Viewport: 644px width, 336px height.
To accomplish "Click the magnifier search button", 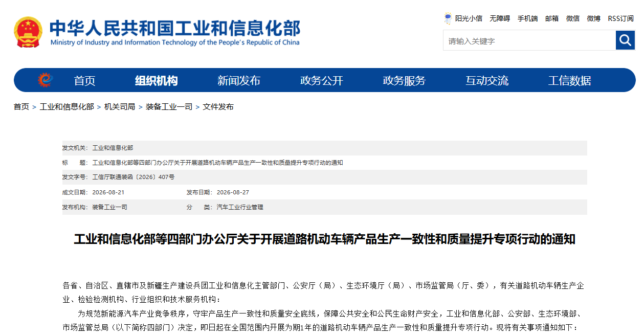I will coord(625,40).
